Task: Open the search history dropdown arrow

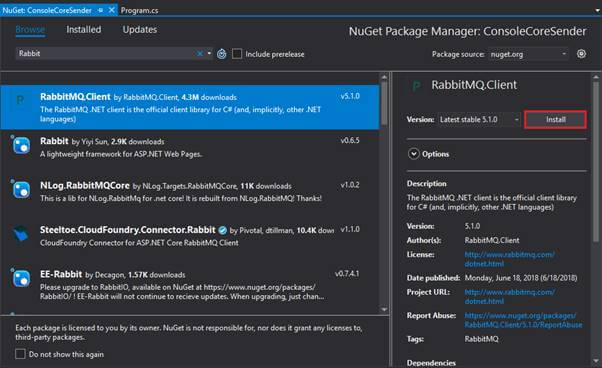Action: click(209, 53)
